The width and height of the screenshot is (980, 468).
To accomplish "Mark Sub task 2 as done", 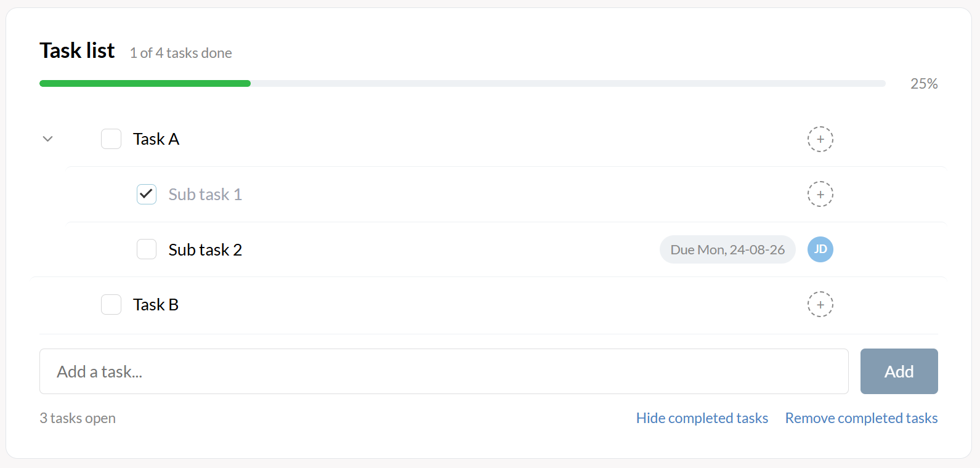I will coord(147,249).
